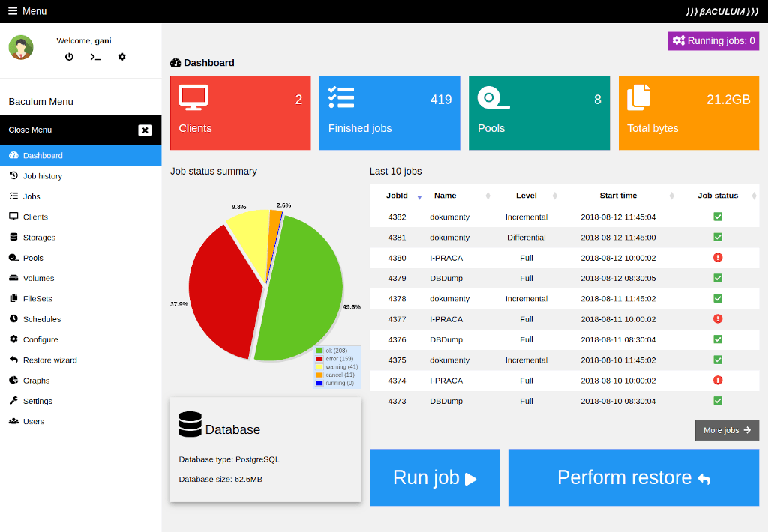This screenshot has width=768, height=532.
Task: Open Volumes sidebar item
Action: 81,278
